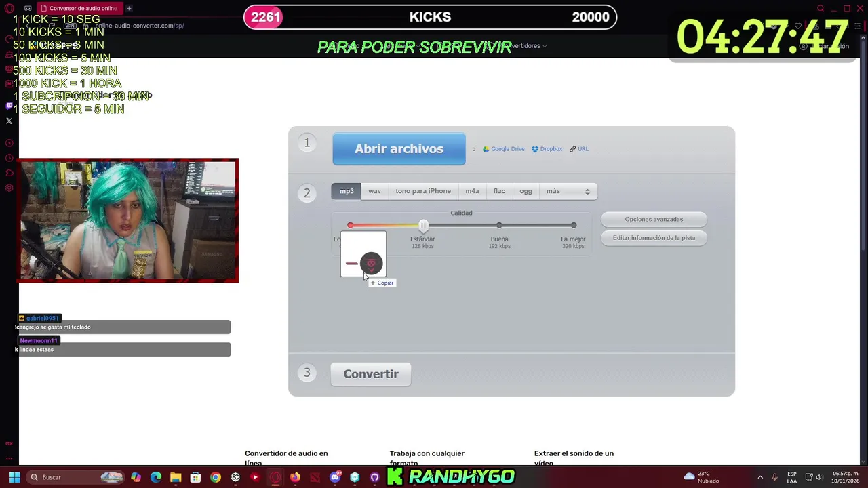The height and width of the screenshot is (488, 868).
Task: Set quality slider to the Económico red point
Action: (x=350, y=225)
